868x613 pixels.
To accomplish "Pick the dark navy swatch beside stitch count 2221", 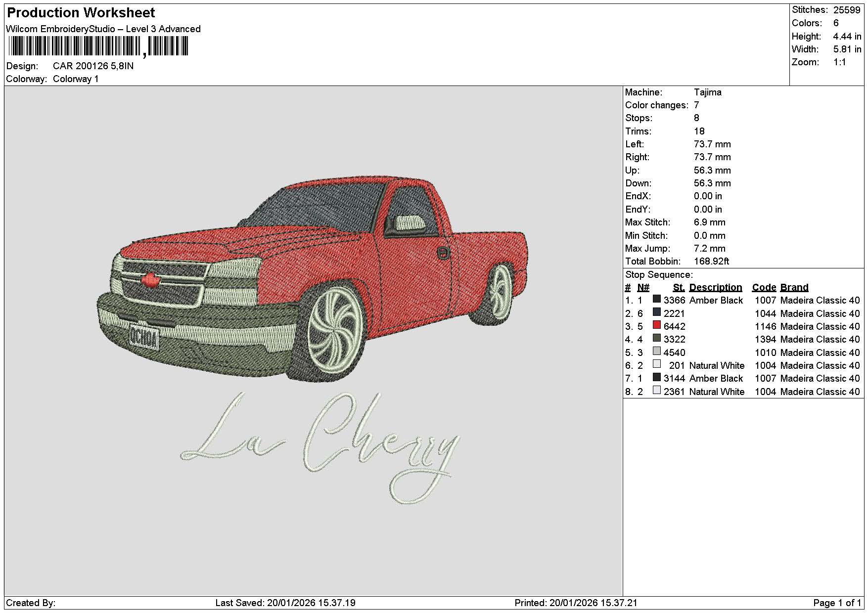I will [x=657, y=312].
